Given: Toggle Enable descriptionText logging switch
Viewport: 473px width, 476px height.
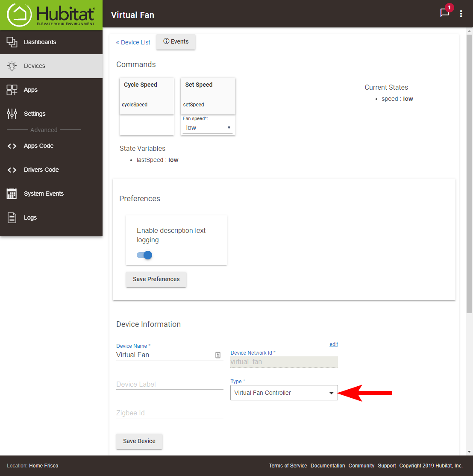Looking at the screenshot, I should click(x=144, y=255).
